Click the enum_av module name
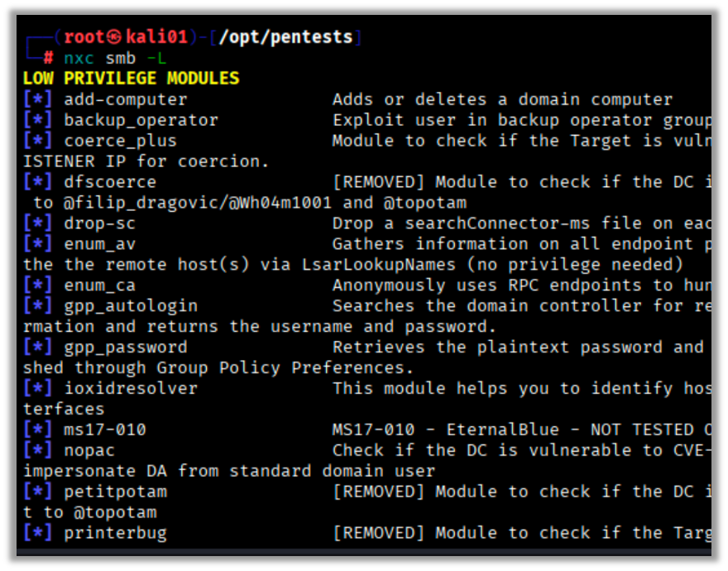Image resolution: width=728 pixels, height=571 pixels. tap(100, 244)
